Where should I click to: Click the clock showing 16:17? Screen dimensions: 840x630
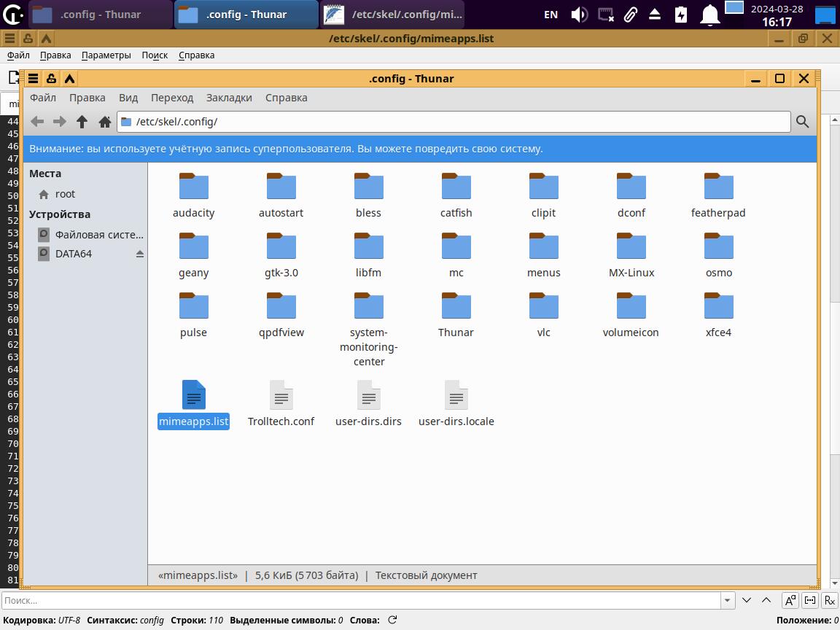tap(777, 22)
